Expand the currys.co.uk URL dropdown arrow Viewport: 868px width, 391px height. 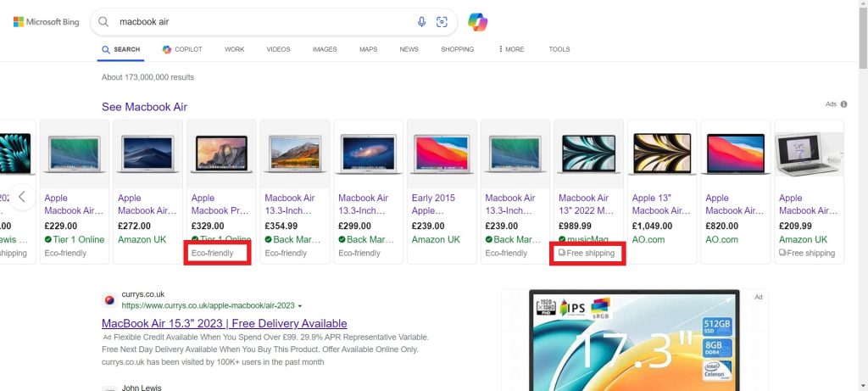pos(300,306)
